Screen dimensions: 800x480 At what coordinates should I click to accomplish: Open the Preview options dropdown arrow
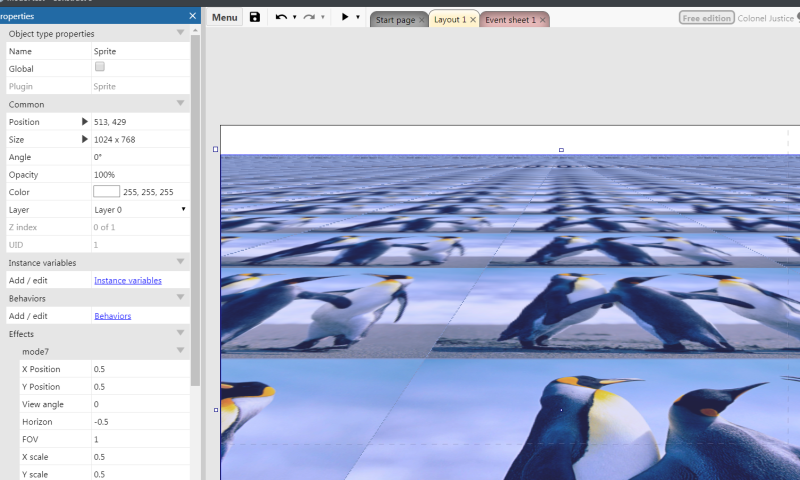[358, 17]
